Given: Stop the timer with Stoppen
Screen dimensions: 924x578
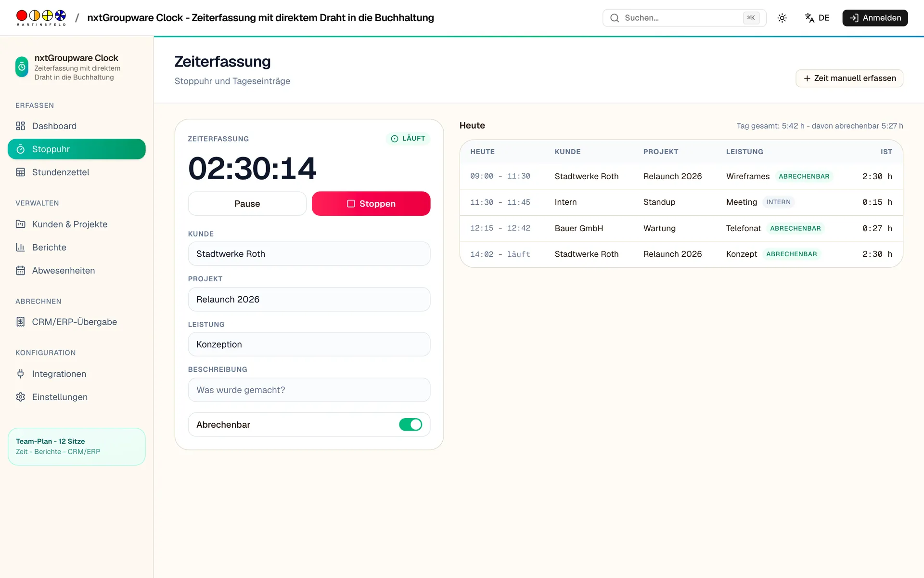Looking at the screenshot, I should [x=371, y=204].
